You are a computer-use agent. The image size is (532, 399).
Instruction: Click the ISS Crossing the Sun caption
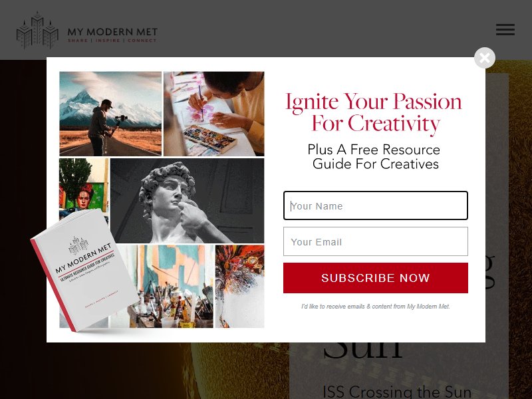[x=397, y=392]
